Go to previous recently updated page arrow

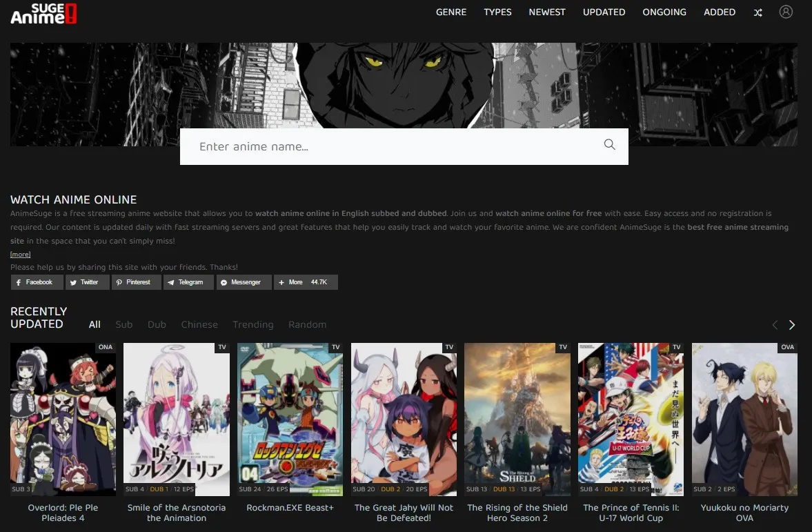(775, 325)
